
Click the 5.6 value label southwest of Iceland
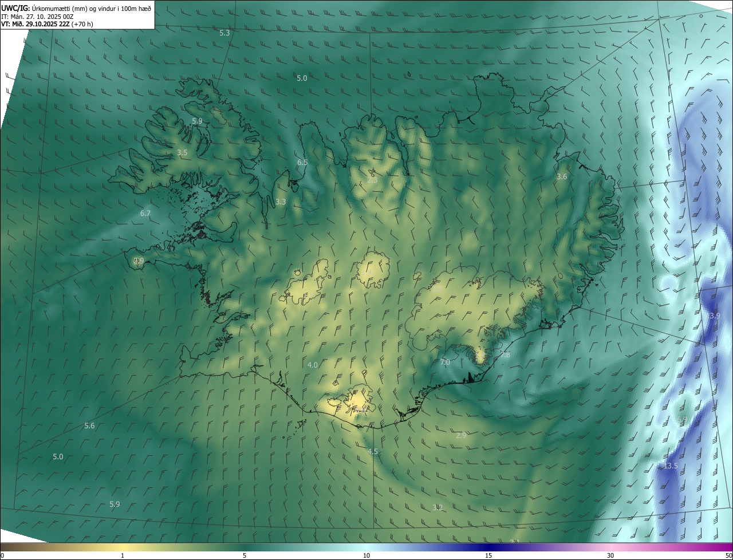[89, 426]
